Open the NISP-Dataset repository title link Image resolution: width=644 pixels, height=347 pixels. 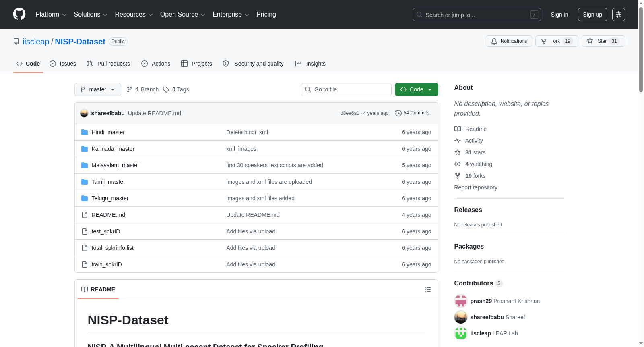80,42
